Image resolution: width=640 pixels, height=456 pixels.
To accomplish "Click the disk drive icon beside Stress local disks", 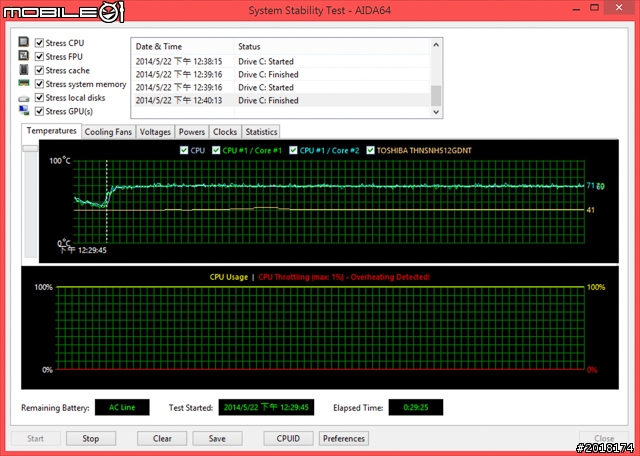I will pyautogui.click(x=24, y=98).
